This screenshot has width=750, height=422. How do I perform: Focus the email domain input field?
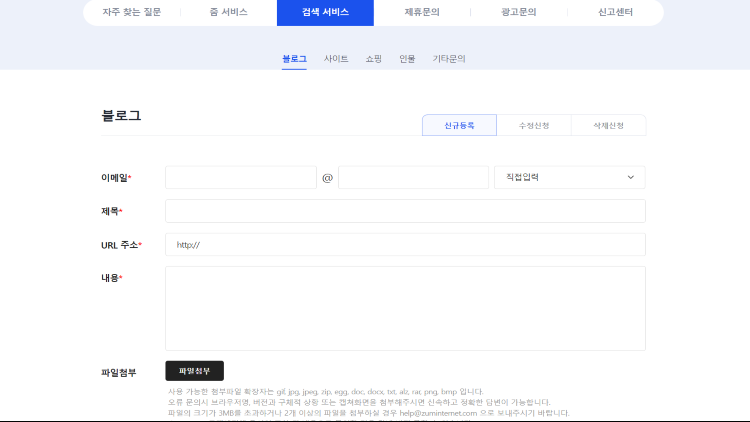click(413, 178)
